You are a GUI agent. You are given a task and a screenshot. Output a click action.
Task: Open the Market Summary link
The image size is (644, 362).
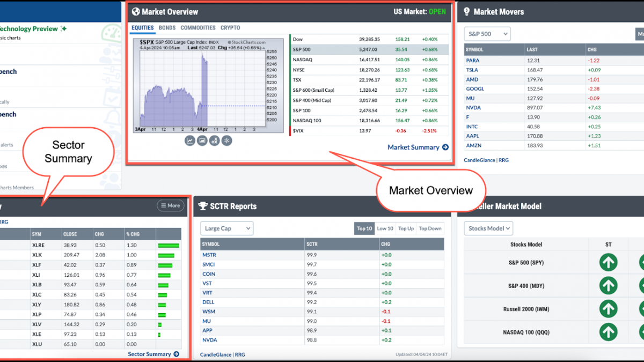[418, 147]
